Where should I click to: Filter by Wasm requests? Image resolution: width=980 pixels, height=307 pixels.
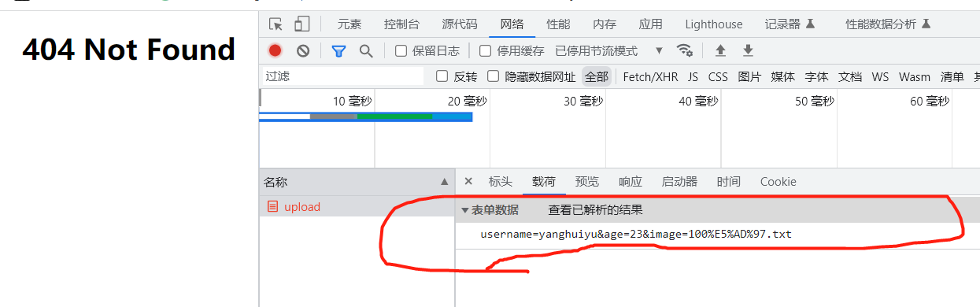(915, 76)
